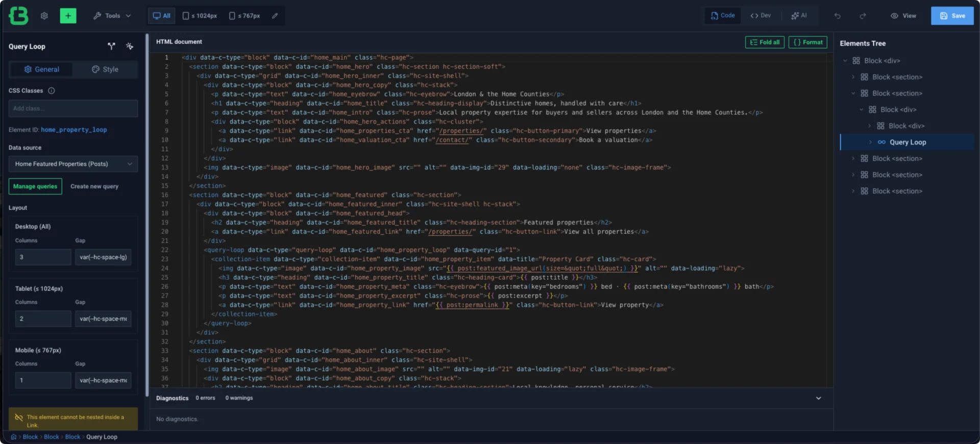The width and height of the screenshot is (980, 444).
Task: Open the AI mode
Action: [x=799, y=16]
